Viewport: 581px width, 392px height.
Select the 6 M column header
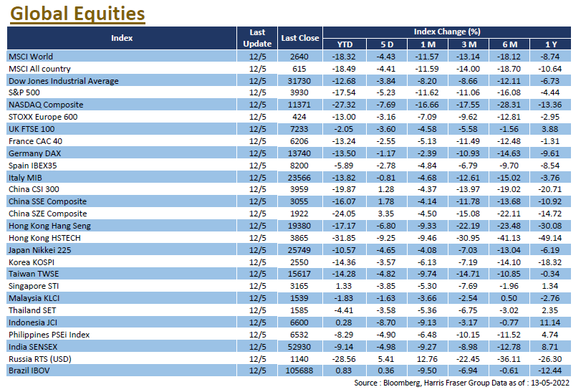tap(509, 44)
